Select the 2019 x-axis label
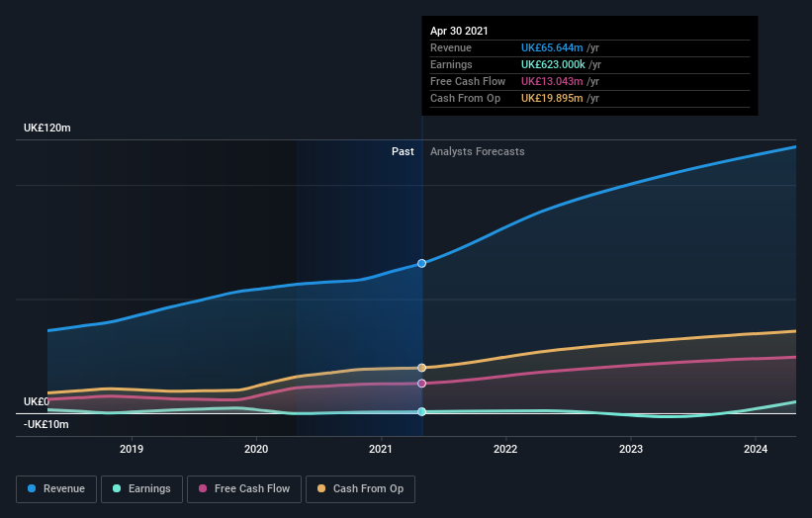812x518 pixels. pos(132,449)
